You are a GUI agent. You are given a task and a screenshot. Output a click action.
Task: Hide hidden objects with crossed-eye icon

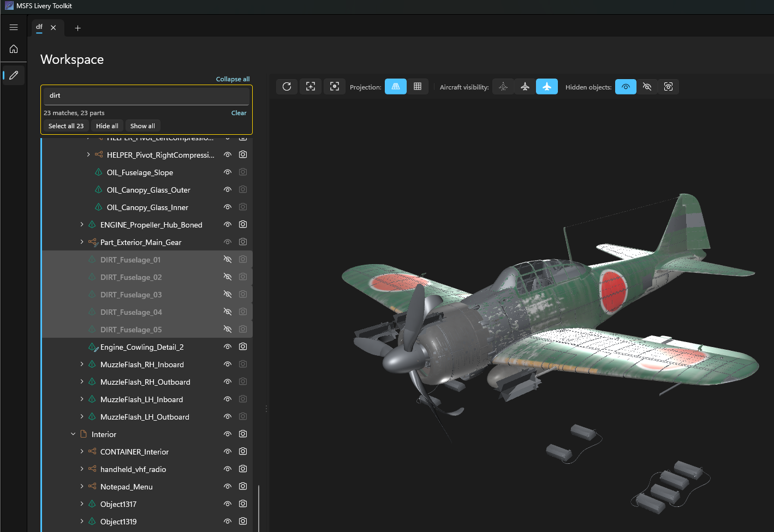click(647, 87)
